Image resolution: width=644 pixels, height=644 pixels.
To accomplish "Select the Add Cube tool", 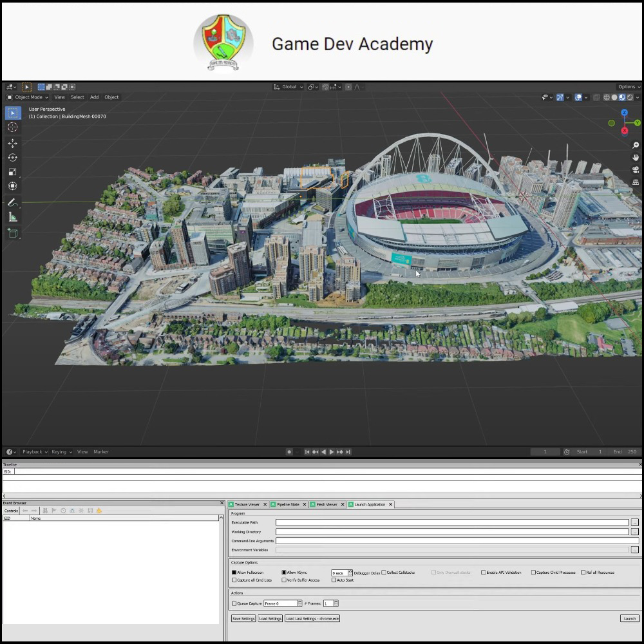I will coord(13,233).
